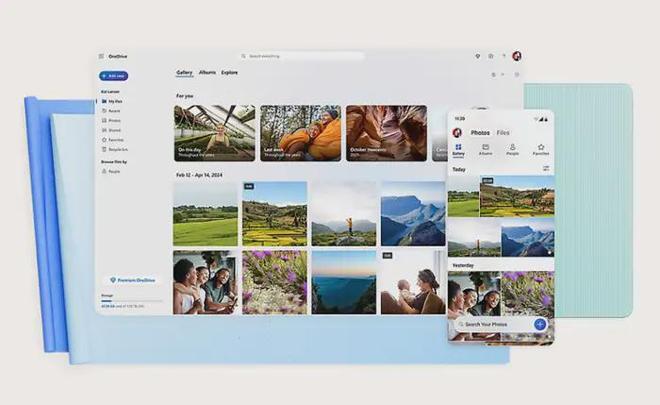Tap the Favorites star in mobile panel

coord(541,149)
